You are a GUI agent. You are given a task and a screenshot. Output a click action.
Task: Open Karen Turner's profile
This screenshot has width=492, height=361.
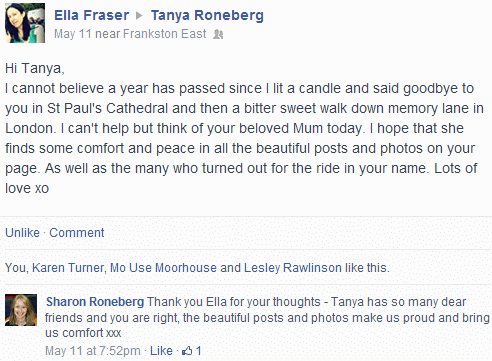68,268
